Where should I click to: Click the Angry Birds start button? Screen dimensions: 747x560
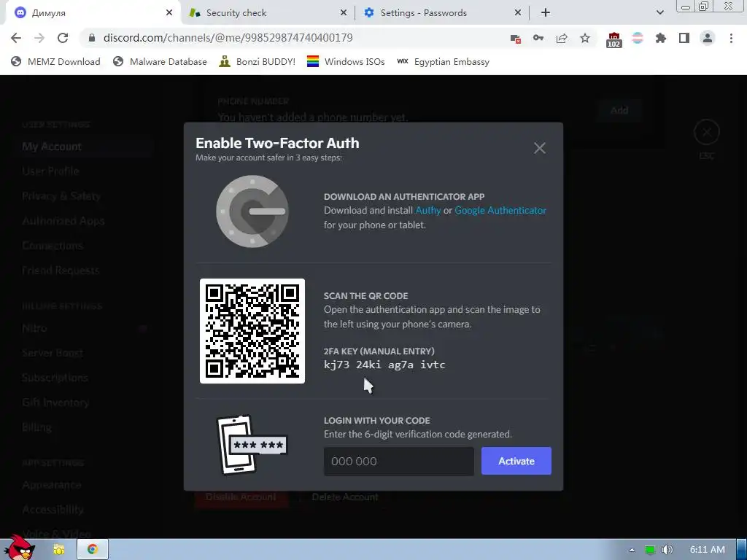[x=20, y=548]
